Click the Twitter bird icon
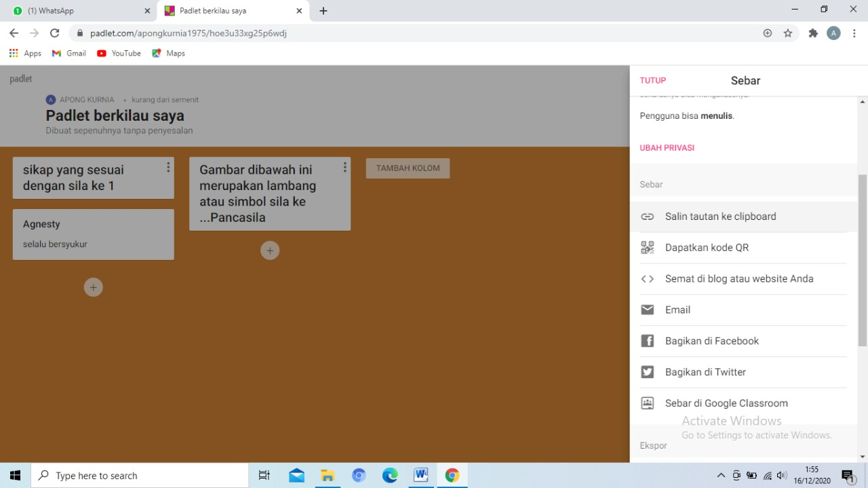 tap(648, 372)
